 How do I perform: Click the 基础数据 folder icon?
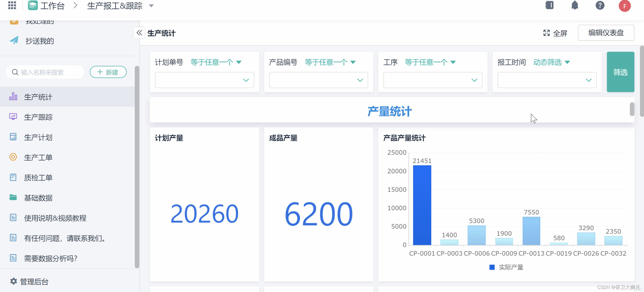tap(13, 197)
